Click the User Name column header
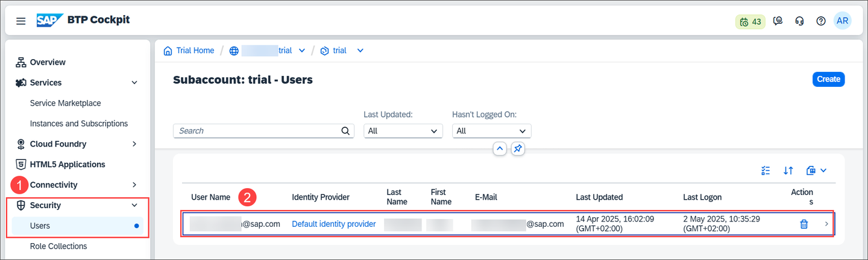Image resolution: width=868 pixels, height=260 pixels. (211, 197)
